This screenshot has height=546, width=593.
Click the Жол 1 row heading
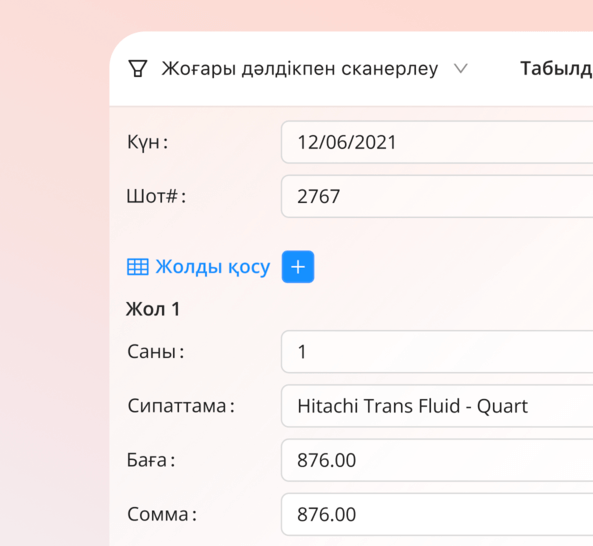click(x=153, y=309)
